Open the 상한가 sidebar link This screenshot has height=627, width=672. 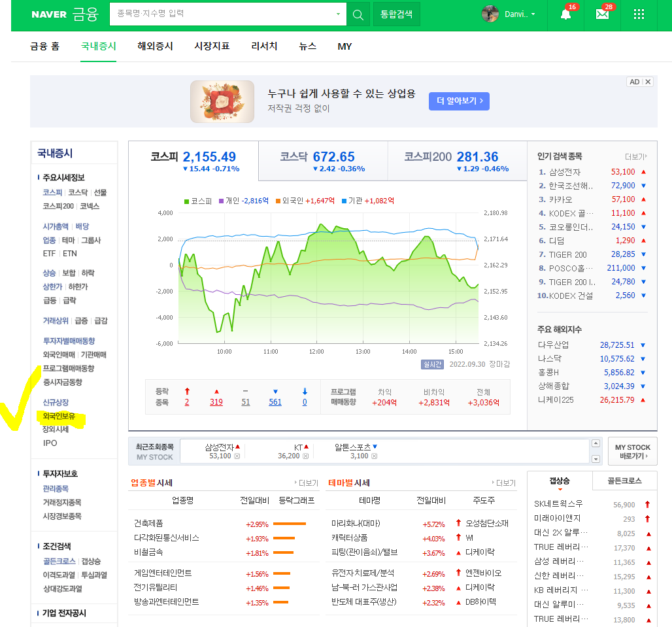[52, 286]
